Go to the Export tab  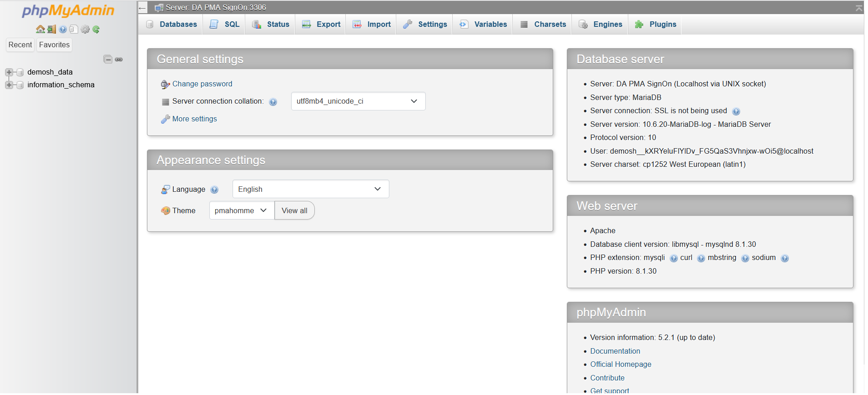321,25
